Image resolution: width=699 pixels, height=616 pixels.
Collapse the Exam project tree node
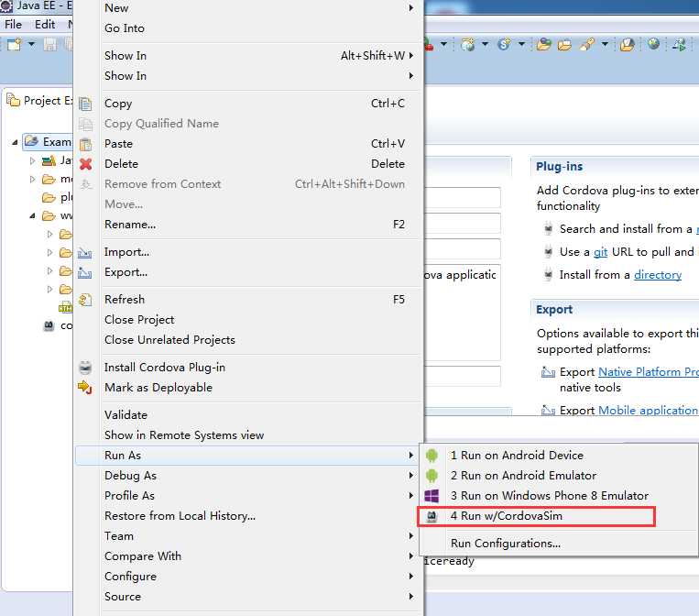(15, 142)
